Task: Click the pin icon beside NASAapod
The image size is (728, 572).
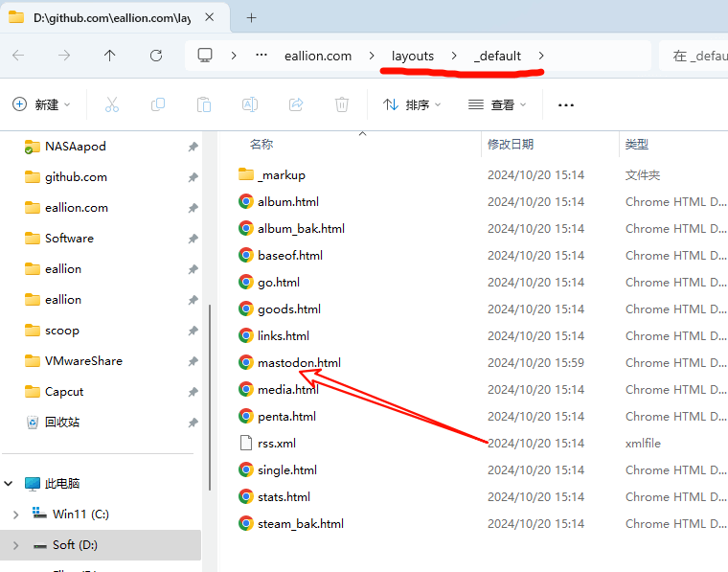Action: [193, 147]
